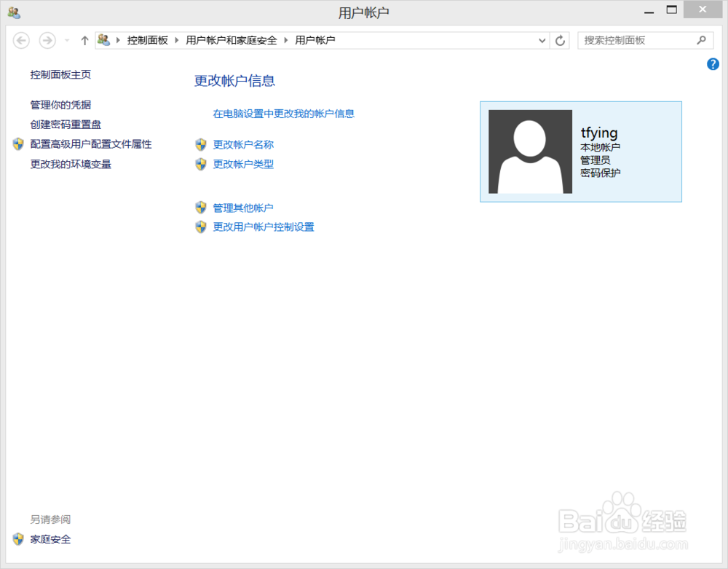Click shield icon beside 更改帐户类型
Image resolution: width=728 pixels, height=569 pixels.
pos(201,164)
